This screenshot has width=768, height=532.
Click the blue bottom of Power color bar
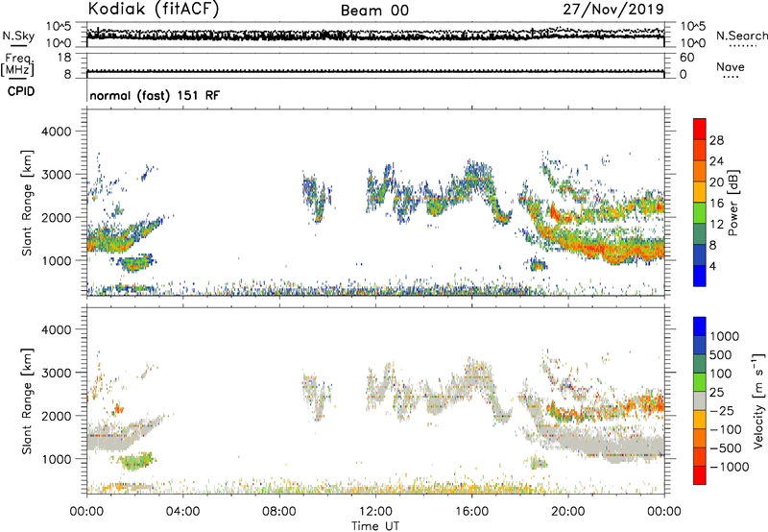point(700,276)
